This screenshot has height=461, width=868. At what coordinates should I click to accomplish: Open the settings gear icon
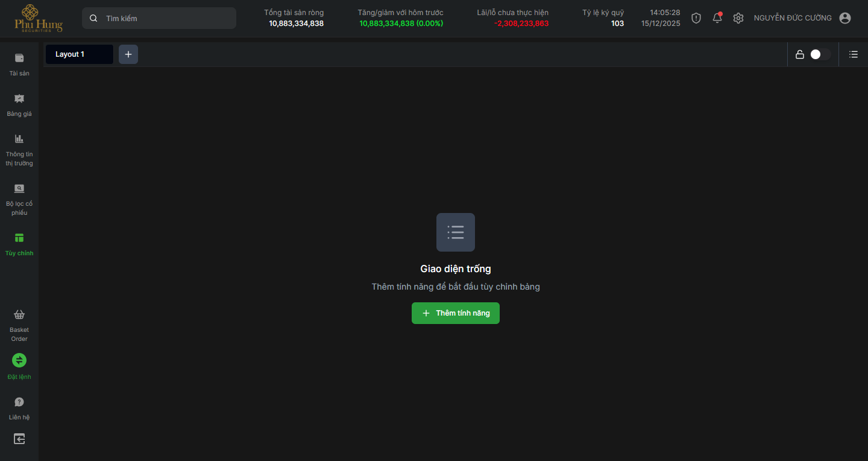pyautogui.click(x=738, y=18)
